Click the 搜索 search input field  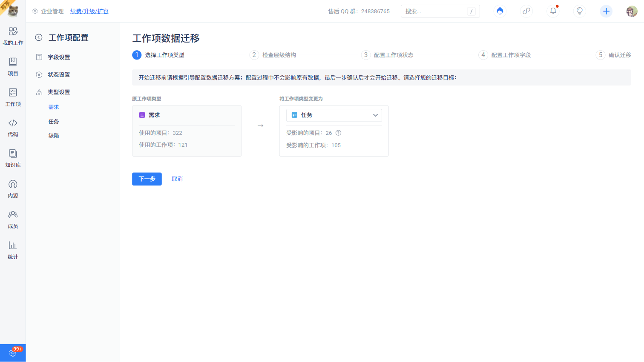coord(434,11)
